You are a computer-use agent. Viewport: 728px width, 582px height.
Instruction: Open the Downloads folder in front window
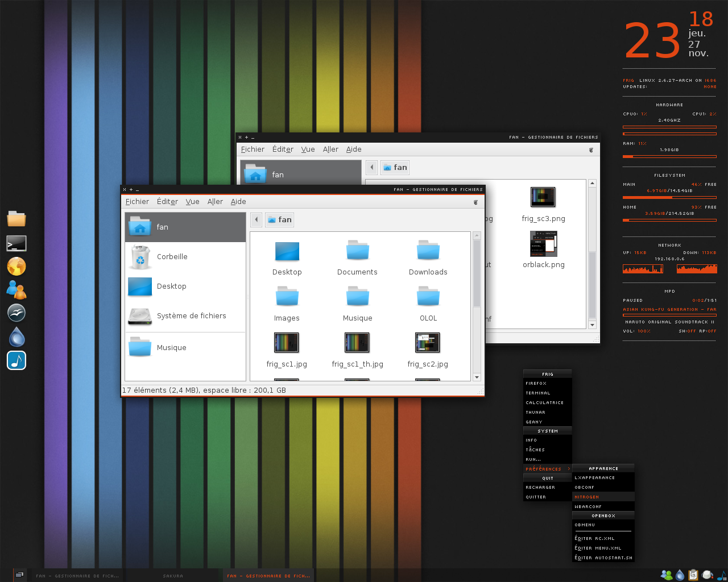click(x=428, y=257)
